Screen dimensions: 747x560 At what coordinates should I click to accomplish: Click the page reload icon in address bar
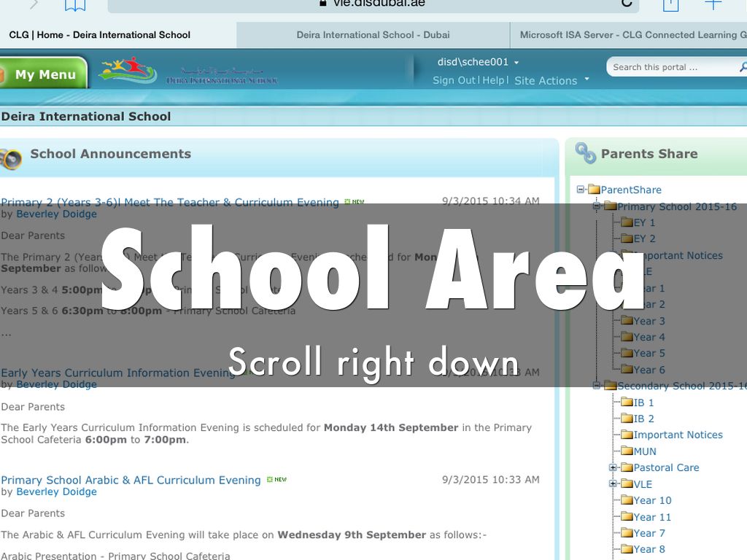[x=626, y=4]
